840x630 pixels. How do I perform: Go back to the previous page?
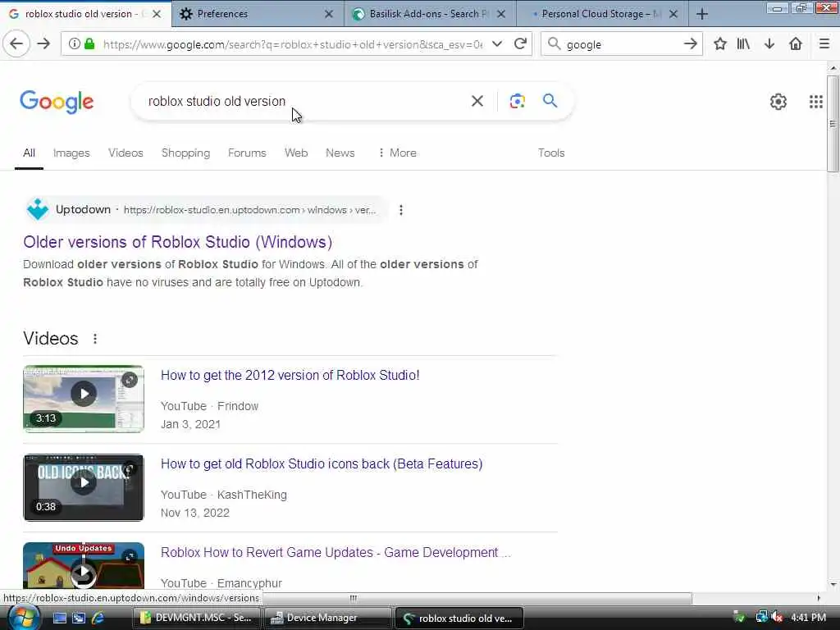click(16, 44)
